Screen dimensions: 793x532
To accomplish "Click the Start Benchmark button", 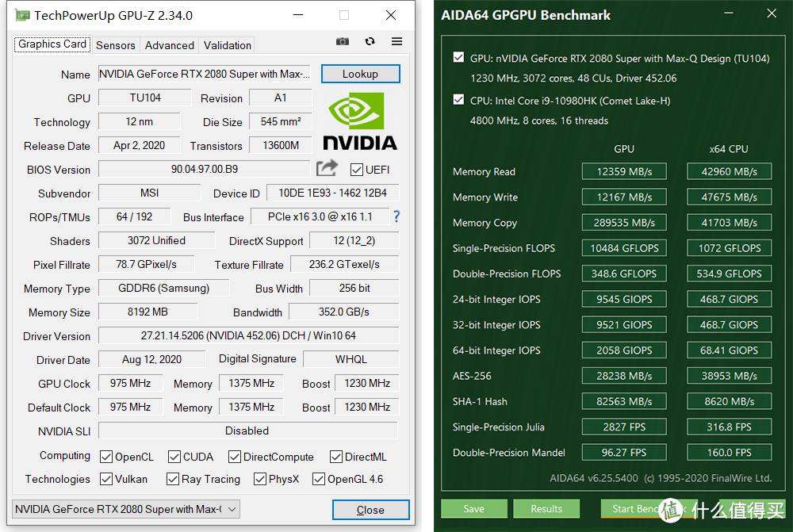I will click(x=649, y=509).
